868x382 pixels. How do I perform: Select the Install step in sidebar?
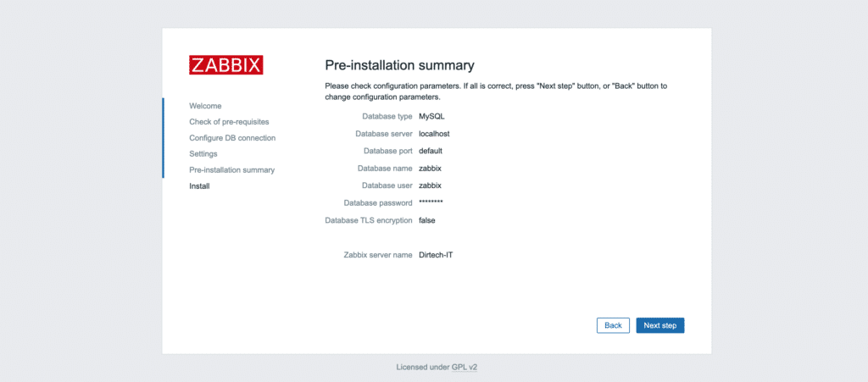point(199,186)
